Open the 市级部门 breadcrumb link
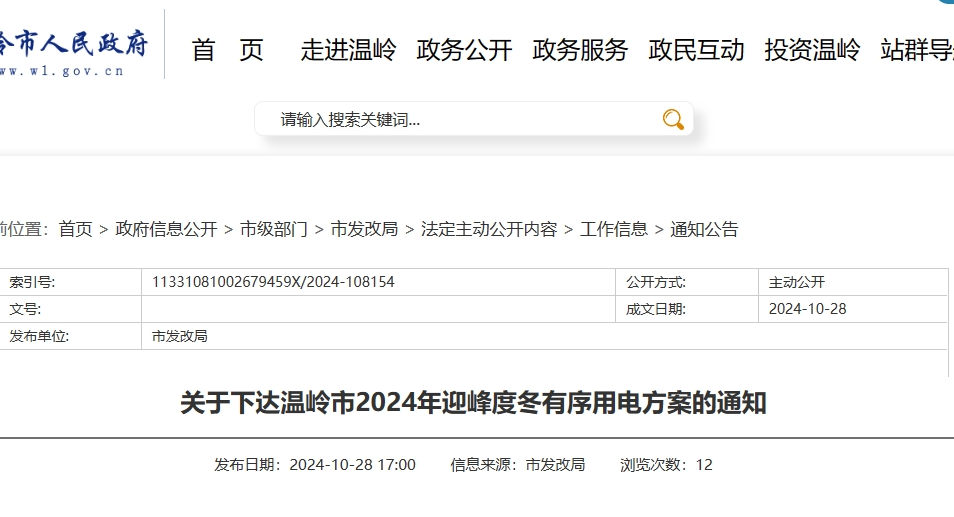This screenshot has width=954, height=517. pyautogui.click(x=274, y=229)
